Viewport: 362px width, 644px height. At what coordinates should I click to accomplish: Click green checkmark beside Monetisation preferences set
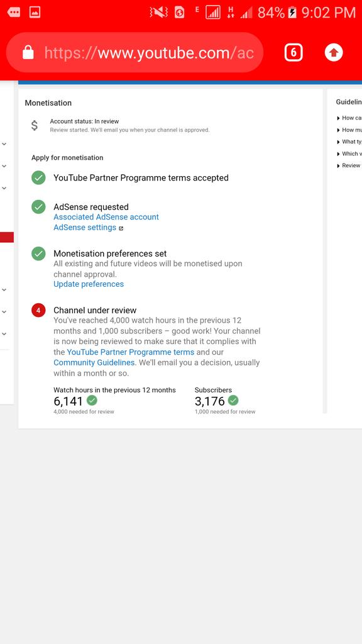[38, 253]
